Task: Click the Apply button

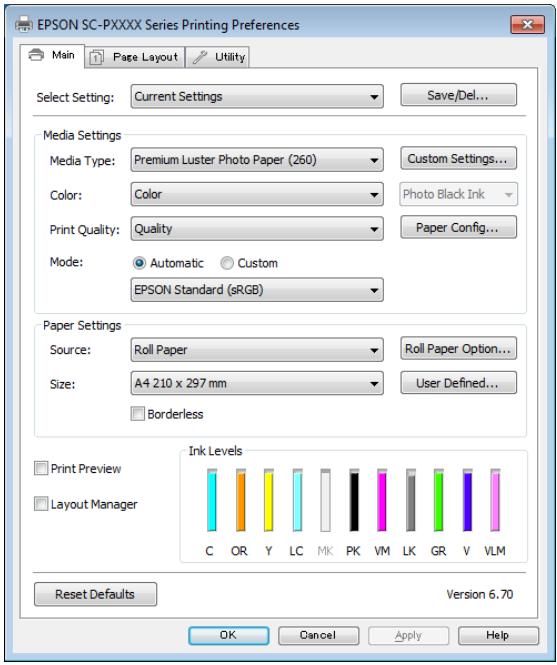Action: [408, 635]
